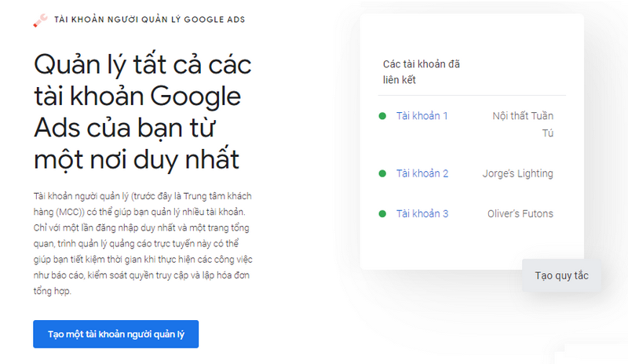Click the green status dot for Tài khoản 3

(x=382, y=214)
